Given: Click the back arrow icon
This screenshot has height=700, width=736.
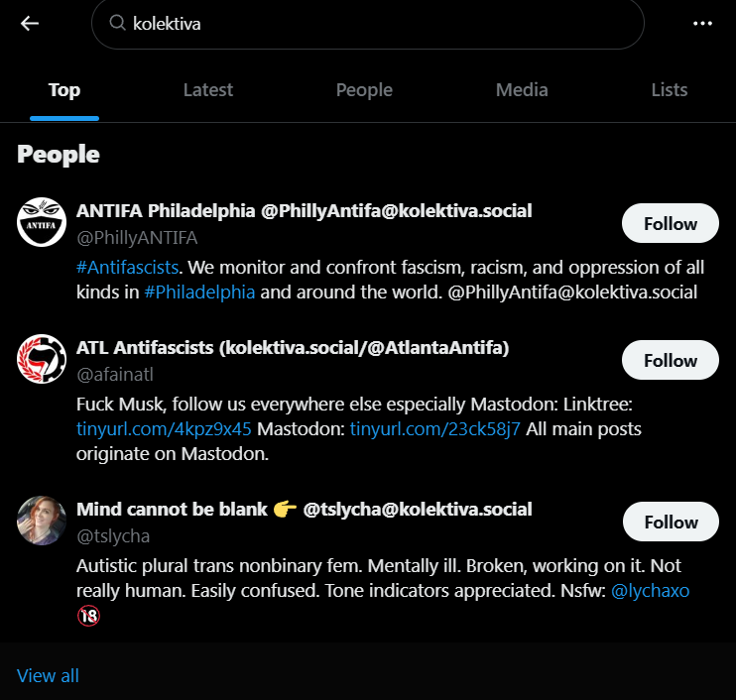Looking at the screenshot, I should point(30,23).
